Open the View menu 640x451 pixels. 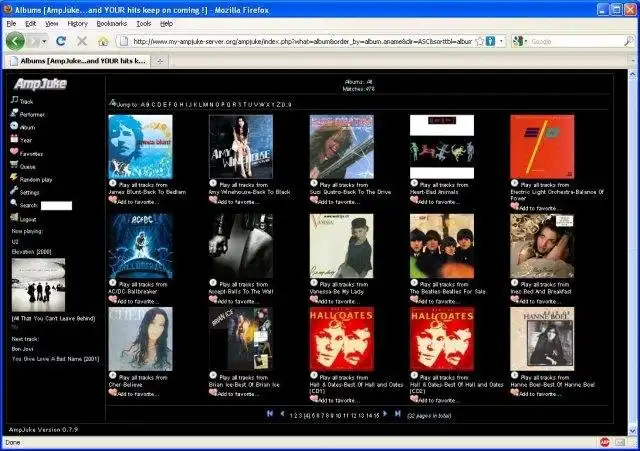click(x=51, y=24)
